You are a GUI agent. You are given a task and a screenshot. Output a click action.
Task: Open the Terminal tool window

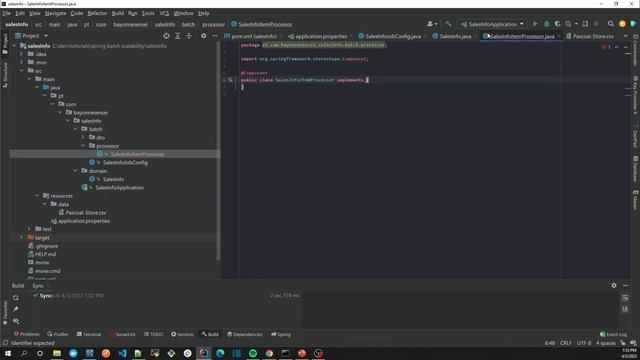[x=89, y=334]
